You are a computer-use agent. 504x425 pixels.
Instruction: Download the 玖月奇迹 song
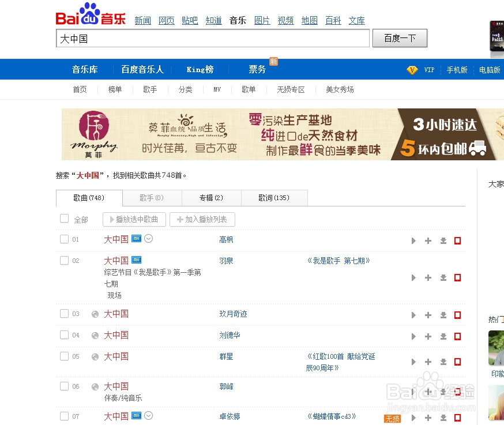pos(443,315)
